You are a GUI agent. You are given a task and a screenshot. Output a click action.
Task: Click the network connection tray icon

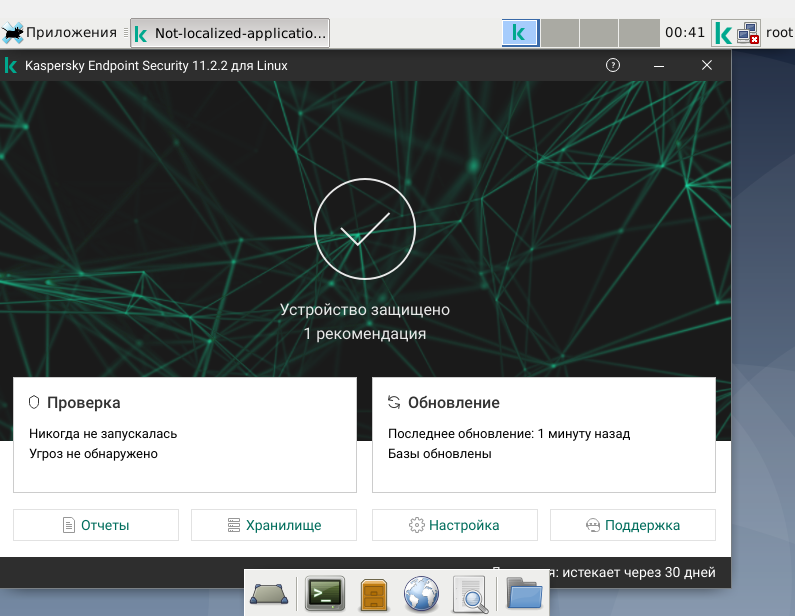(x=748, y=33)
